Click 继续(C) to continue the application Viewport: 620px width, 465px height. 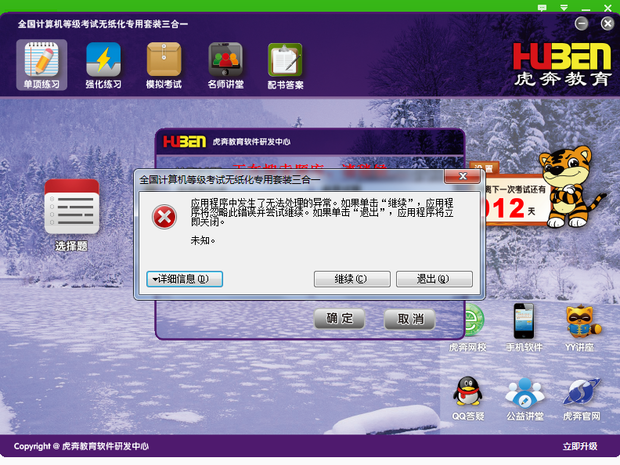click(352, 279)
